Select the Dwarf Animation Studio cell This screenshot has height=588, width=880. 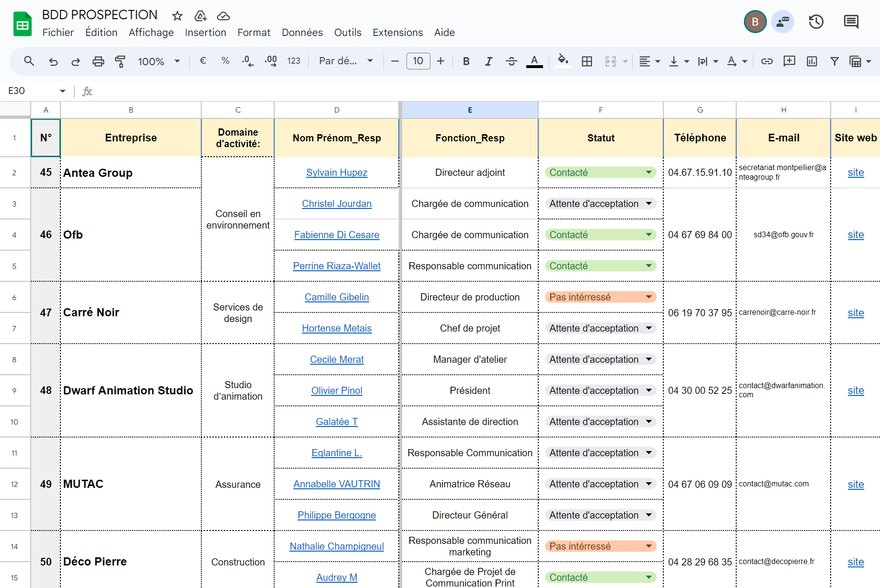click(x=131, y=391)
